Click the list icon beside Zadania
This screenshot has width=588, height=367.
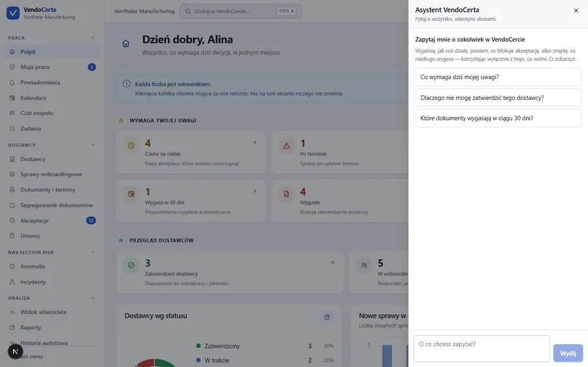click(12, 129)
